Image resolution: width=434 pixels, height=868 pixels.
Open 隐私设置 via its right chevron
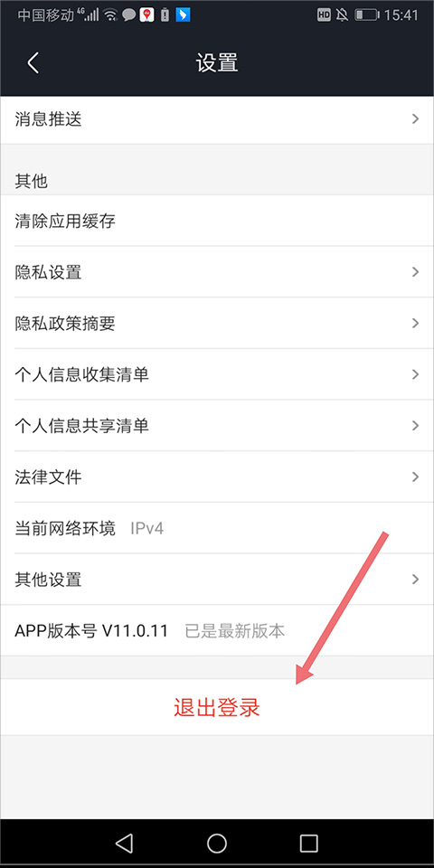416,272
